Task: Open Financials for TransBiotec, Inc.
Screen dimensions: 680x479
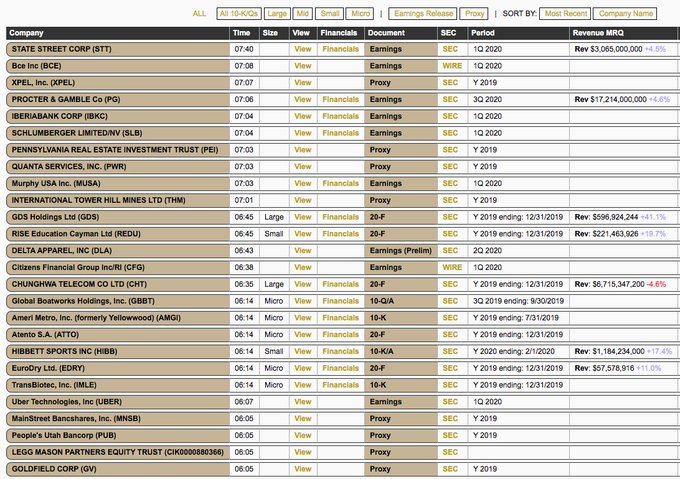Action: [340, 385]
